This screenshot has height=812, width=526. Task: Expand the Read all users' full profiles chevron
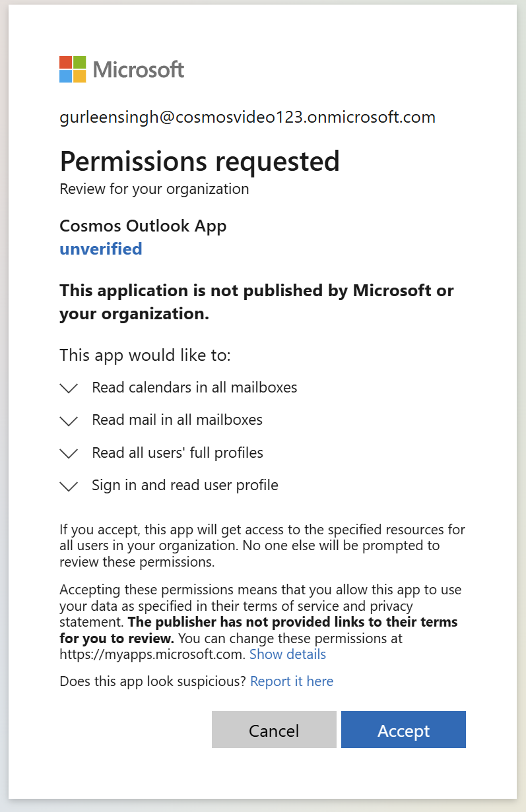click(69, 453)
